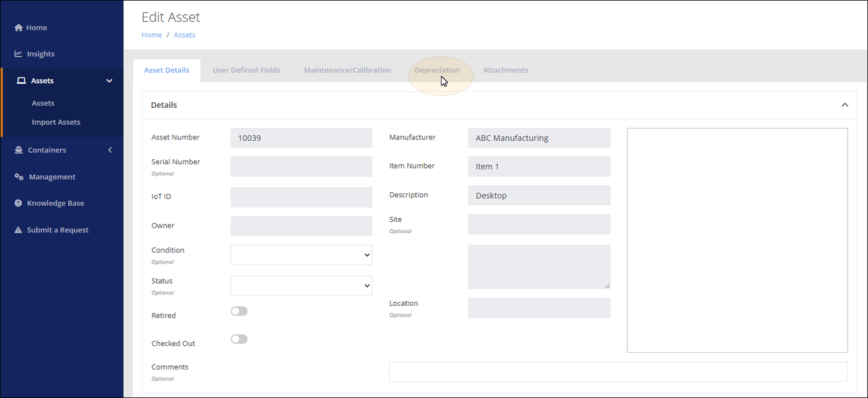Click the Description field showing Desktop
Screen dimensions: 868x398
[539, 195]
